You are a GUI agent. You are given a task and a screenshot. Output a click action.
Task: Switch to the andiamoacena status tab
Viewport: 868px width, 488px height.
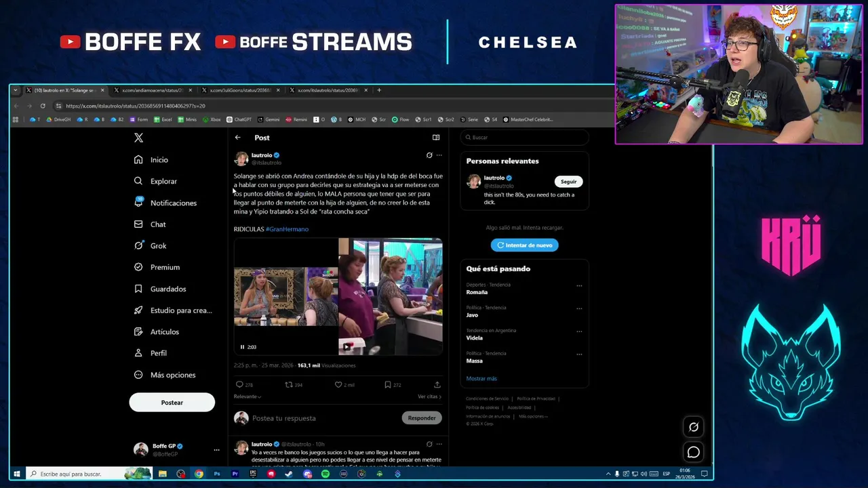[x=153, y=90]
